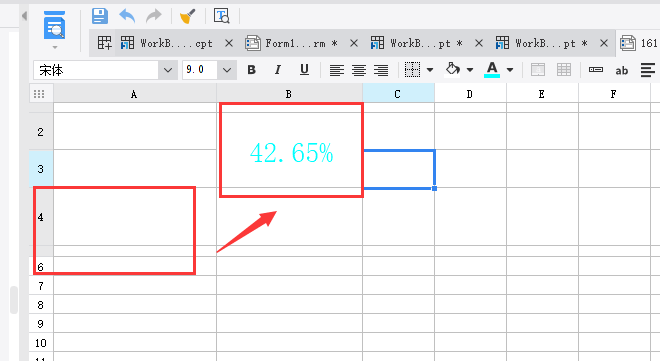Viewport: 660px width, 361px height.
Task: Toggle bold formatting
Action: pos(252,70)
